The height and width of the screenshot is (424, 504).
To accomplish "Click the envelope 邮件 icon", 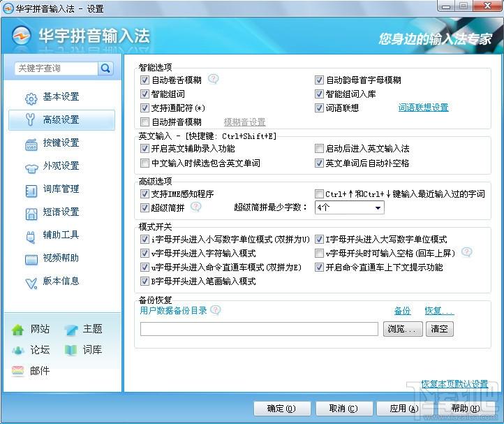I will tap(17, 371).
